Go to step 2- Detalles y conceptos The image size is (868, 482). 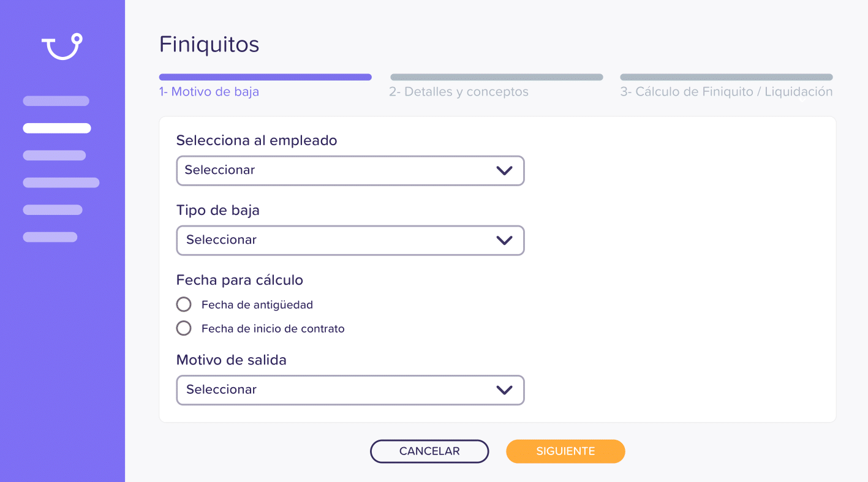(459, 92)
